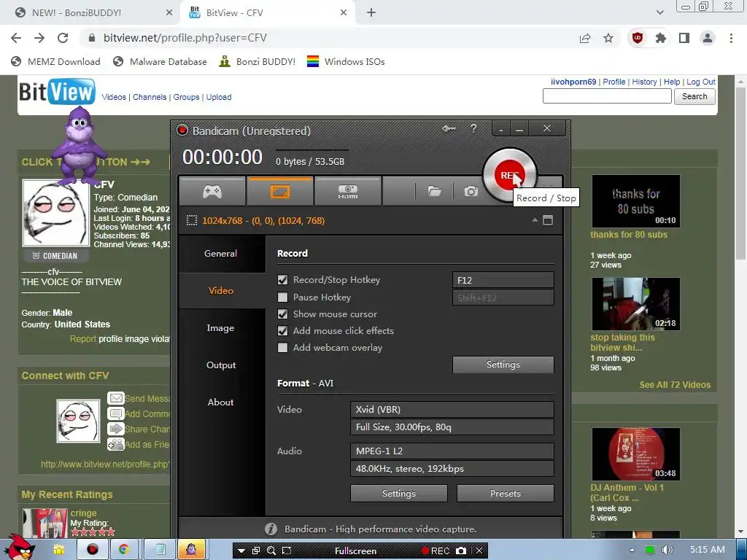Bookmark this page with star icon
The width and height of the screenshot is (747, 560).
[608, 38]
